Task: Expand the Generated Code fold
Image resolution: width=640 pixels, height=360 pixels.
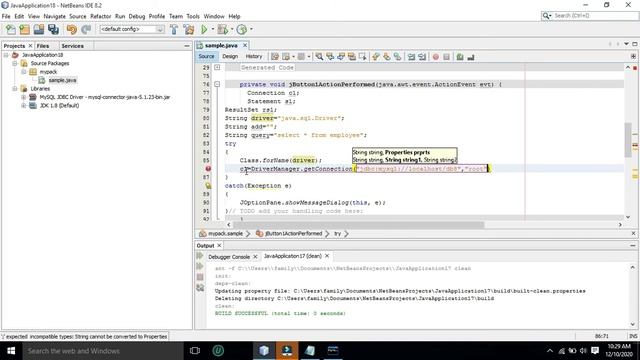Action: 217,67
